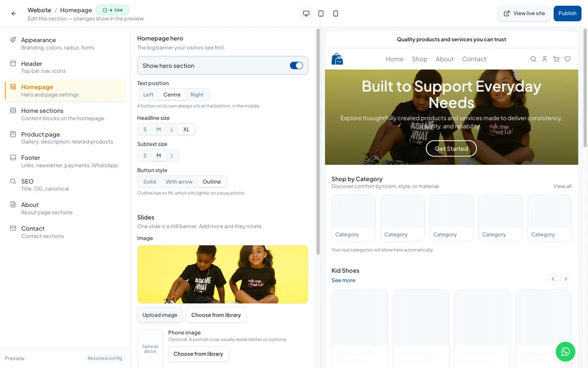Screen dimensions: 588x368
Task: Choose headline size S
Action: point(145,130)
